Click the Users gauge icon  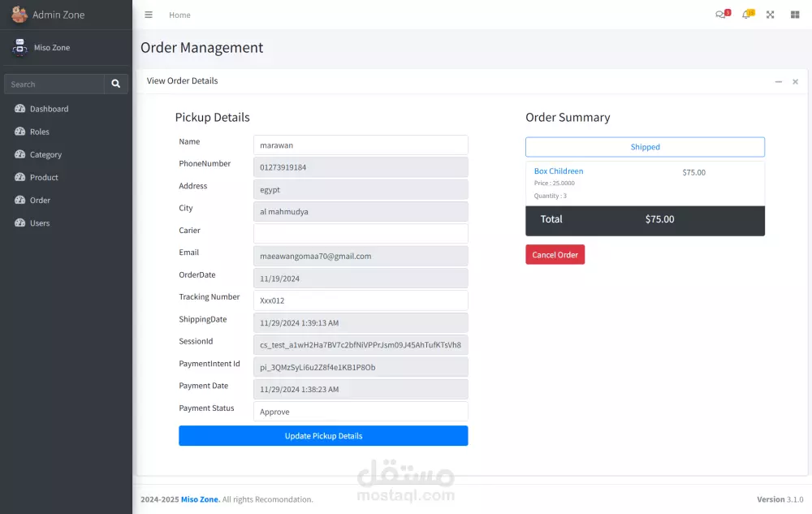coord(19,222)
